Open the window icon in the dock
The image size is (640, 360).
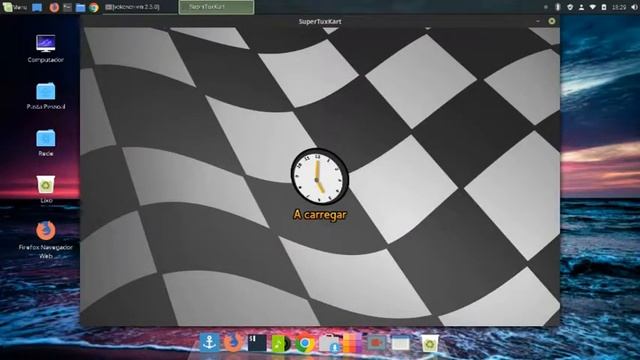(x=400, y=343)
